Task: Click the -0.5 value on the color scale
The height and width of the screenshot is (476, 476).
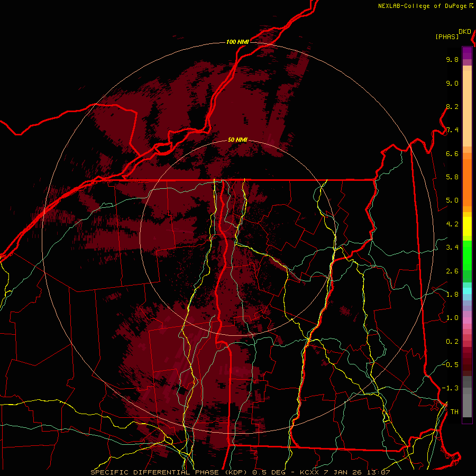Action: point(450,365)
